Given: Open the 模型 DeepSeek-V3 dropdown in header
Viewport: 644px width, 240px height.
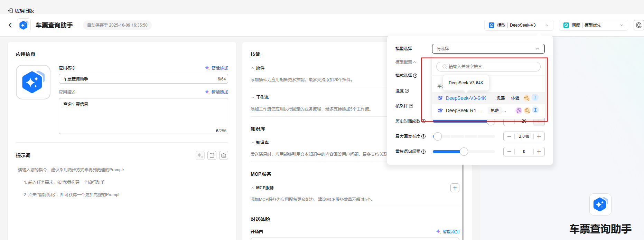Looking at the screenshot, I should tap(519, 25).
